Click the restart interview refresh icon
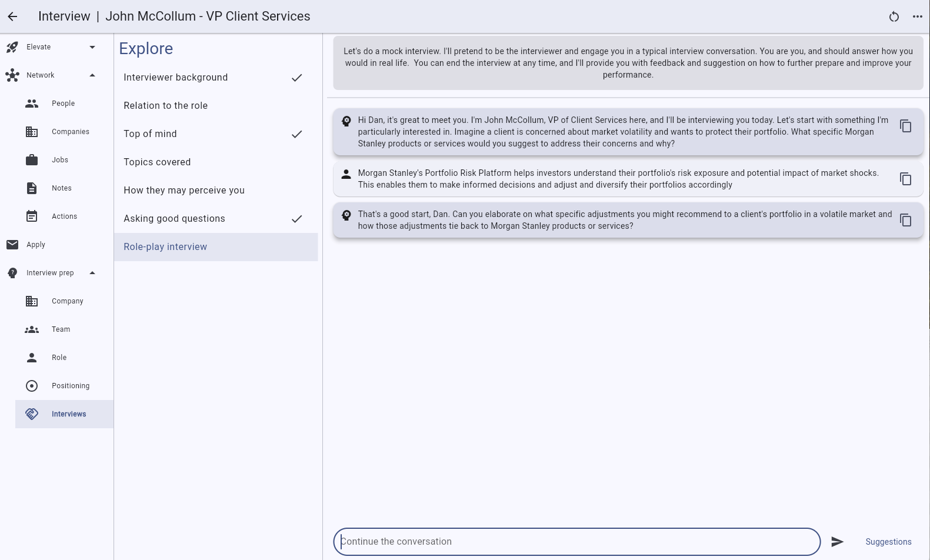Viewport: 930px width, 560px height. click(x=894, y=16)
